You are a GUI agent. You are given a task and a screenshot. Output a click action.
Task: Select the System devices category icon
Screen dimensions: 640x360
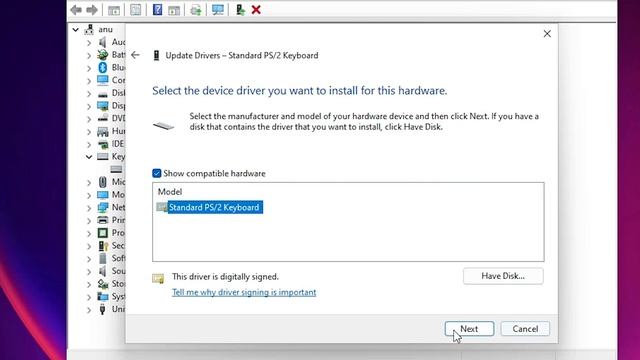point(103,297)
